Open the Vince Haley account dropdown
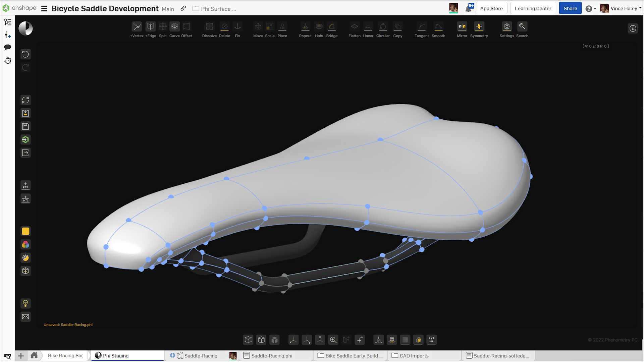This screenshot has height=362, width=644. pos(624,8)
